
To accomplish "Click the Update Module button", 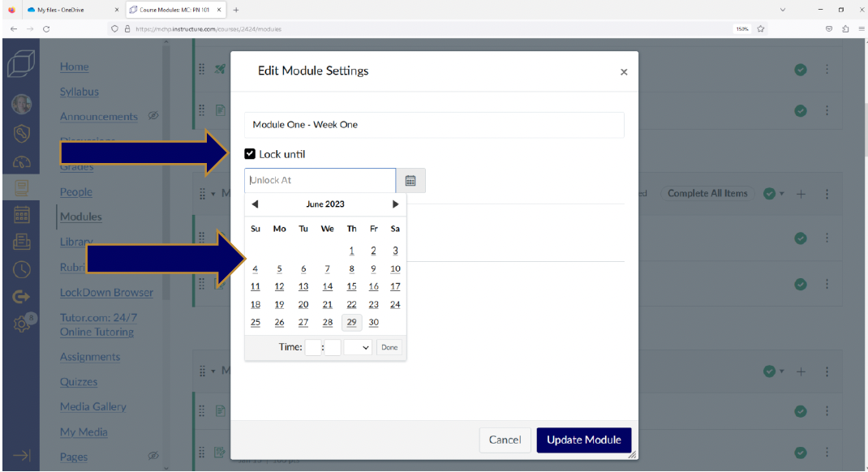I will pyautogui.click(x=583, y=440).
